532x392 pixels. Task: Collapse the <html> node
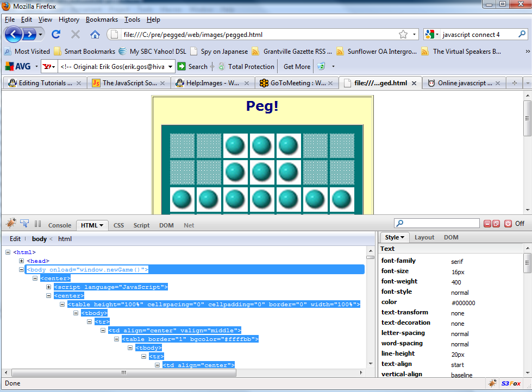8,252
